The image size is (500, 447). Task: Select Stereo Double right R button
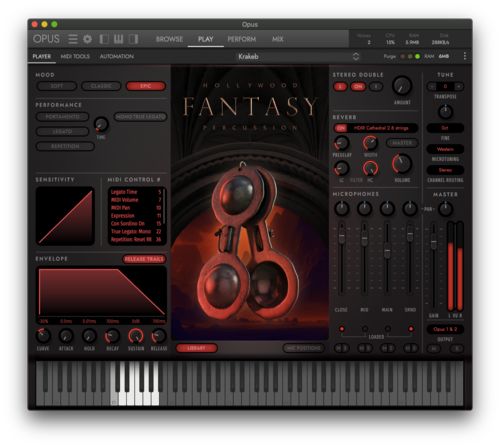click(376, 87)
